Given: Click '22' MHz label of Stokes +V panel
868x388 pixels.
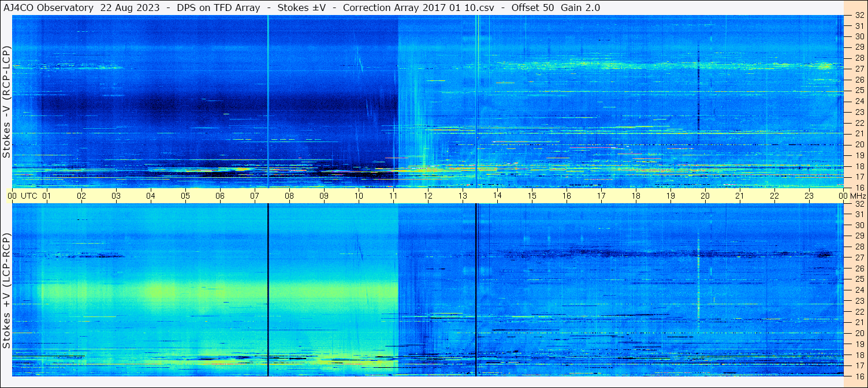Looking at the screenshot, I should point(859,312).
